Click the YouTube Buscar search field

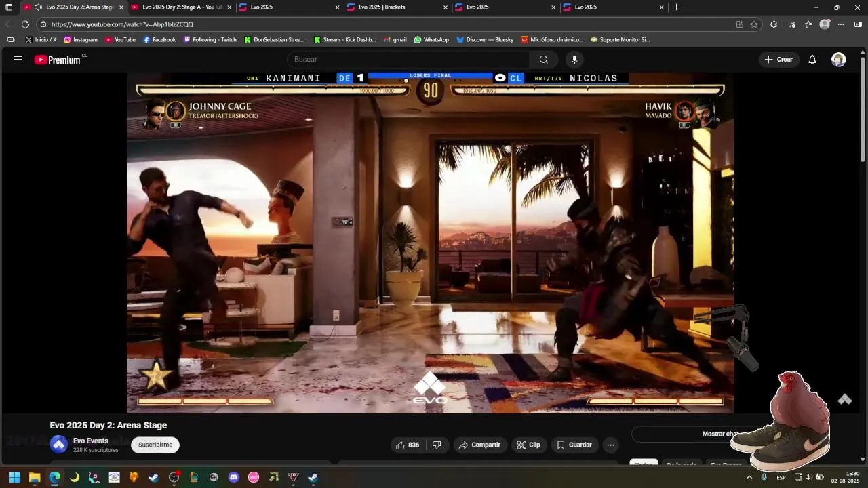pyautogui.click(x=408, y=60)
